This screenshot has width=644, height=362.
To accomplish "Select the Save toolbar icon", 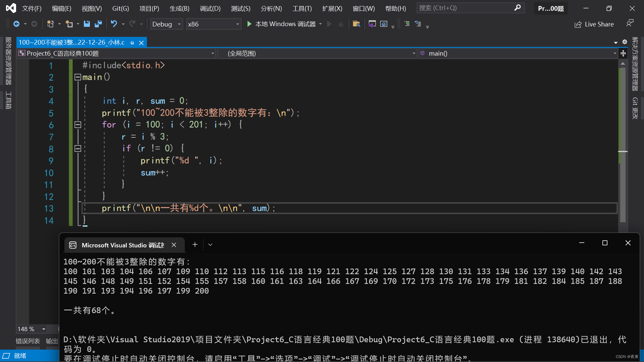I will 87,24.
